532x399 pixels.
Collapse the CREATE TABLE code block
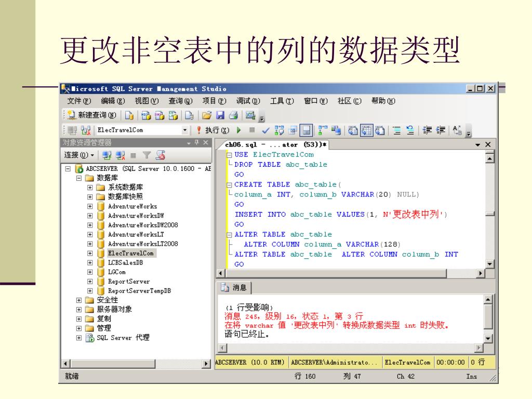pos(229,185)
